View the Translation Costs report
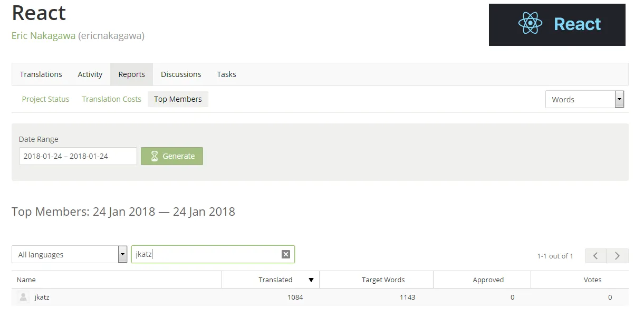 (111, 99)
